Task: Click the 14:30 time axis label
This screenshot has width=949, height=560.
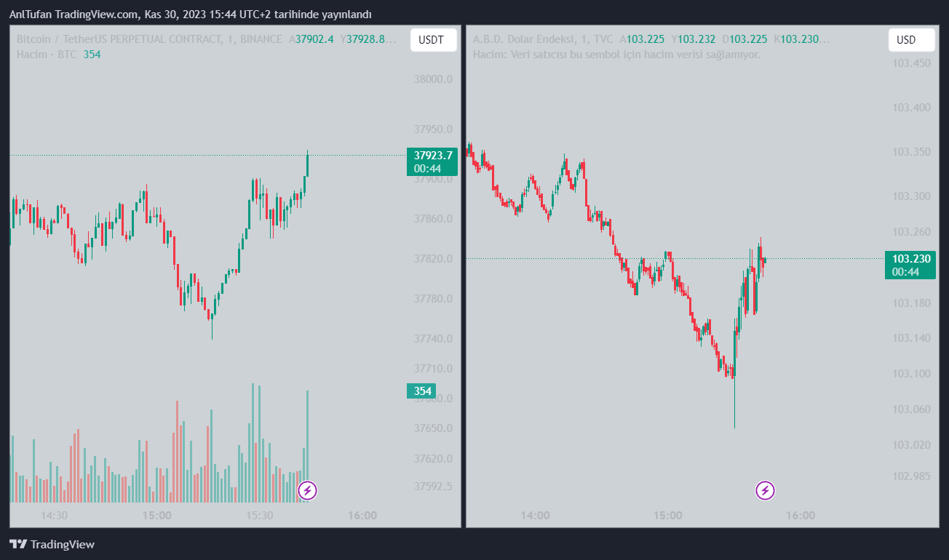Action: [x=55, y=516]
